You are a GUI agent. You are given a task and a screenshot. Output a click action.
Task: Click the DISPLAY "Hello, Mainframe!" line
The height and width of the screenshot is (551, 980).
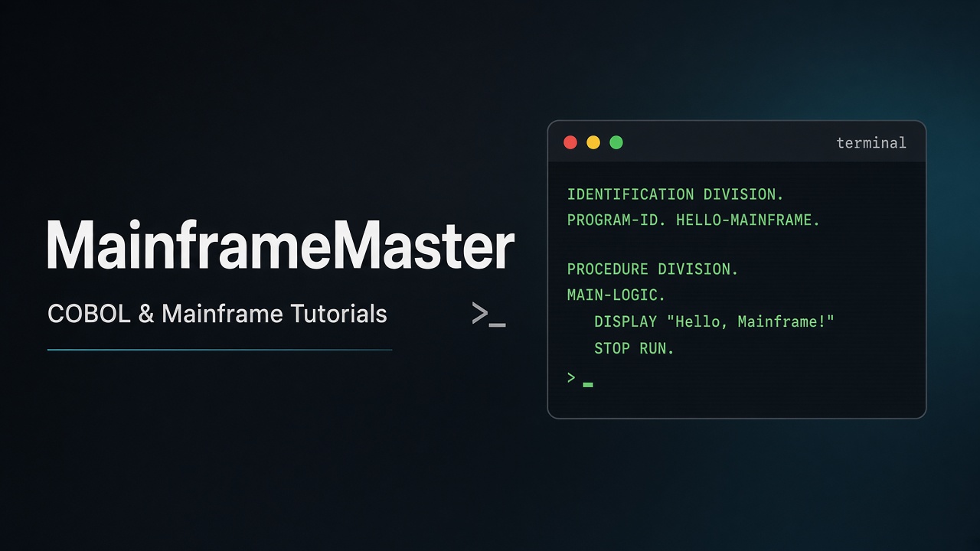pyautogui.click(x=714, y=322)
